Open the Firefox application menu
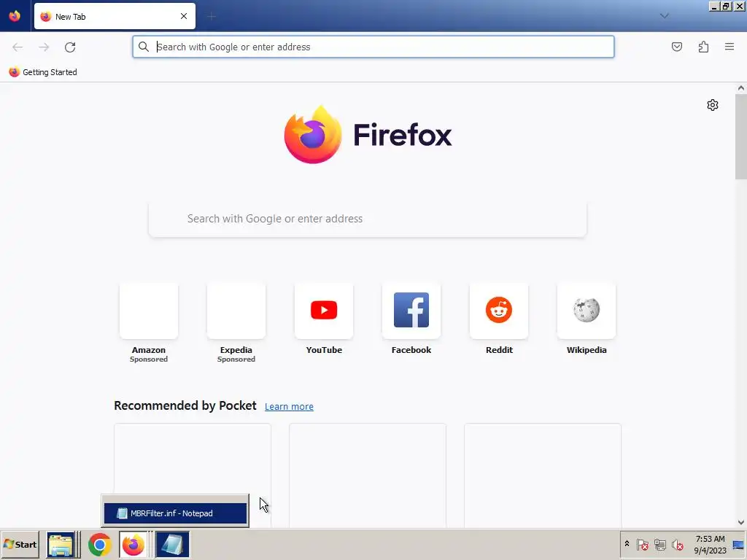 tap(729, 47)
